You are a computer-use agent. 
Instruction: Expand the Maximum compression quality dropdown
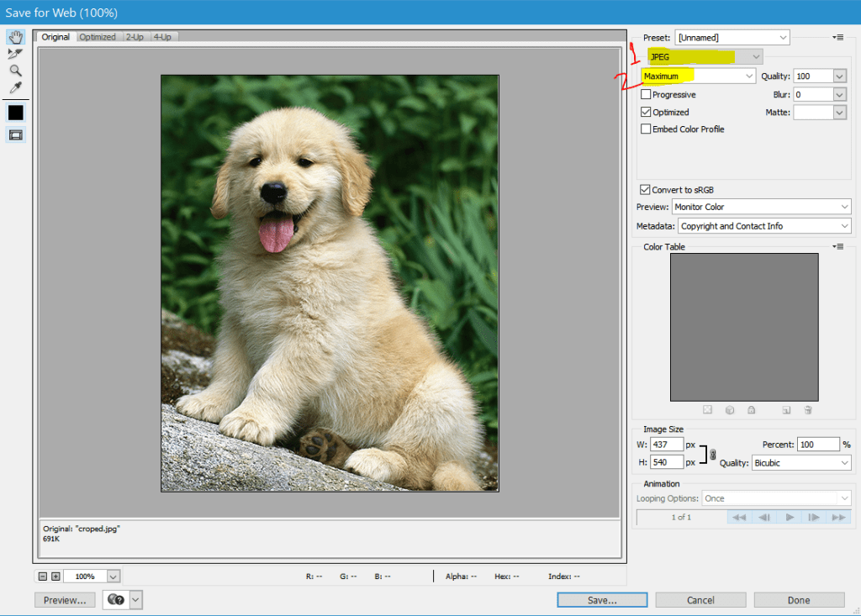698,76
